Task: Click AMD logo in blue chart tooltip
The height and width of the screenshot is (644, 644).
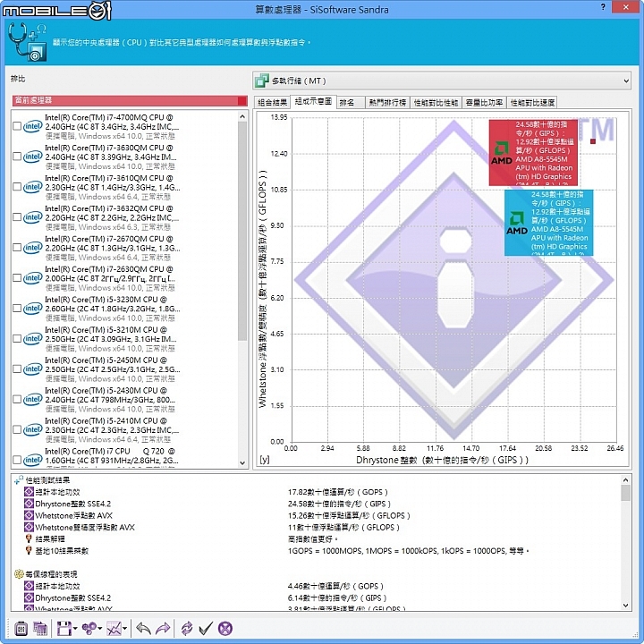Action: 517,223
